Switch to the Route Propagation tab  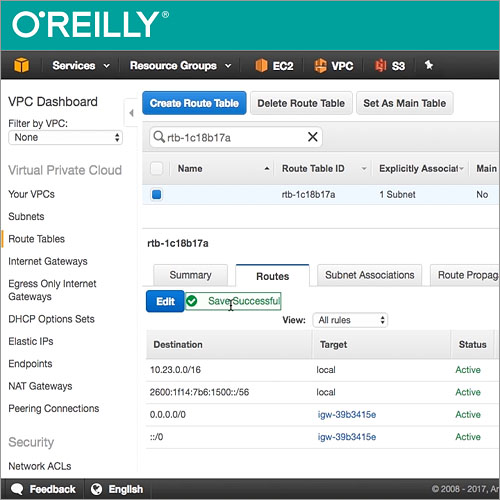point(465,275)
